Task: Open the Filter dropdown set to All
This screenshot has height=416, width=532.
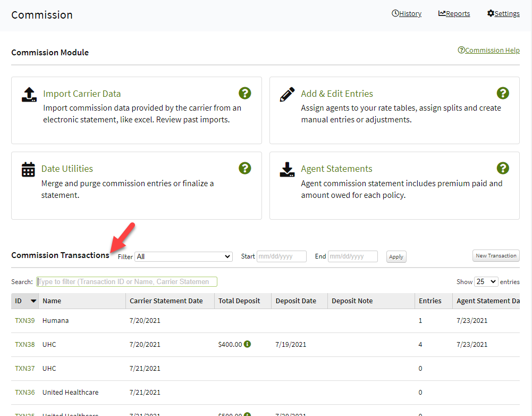Action: [183, 256]
